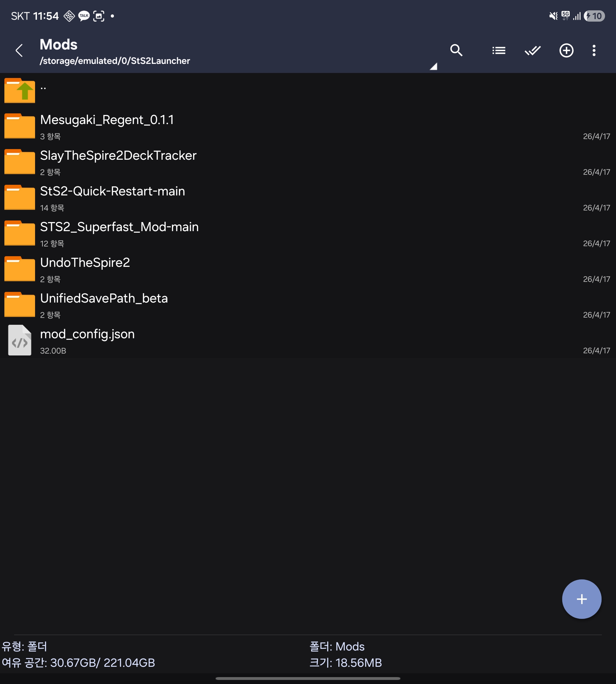The height and width of the screenshot is (684, 616).
Task: Select the Mesugaki_Regent_0.1.1 name text
Action: coord(107,120)
